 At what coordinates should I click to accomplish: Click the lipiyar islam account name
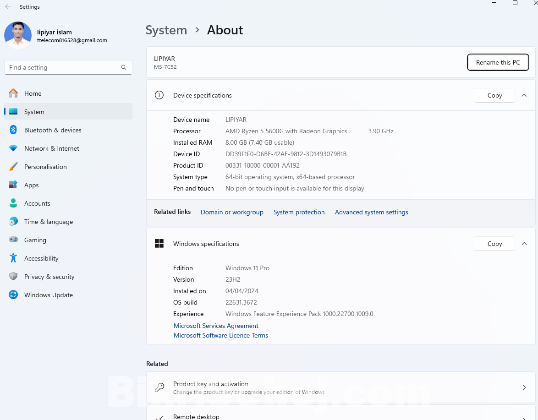[54, 32]
